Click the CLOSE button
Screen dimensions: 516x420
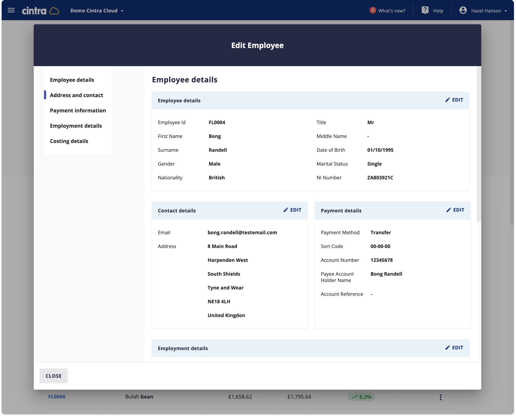pyautogui.click(x=53, y=376)
